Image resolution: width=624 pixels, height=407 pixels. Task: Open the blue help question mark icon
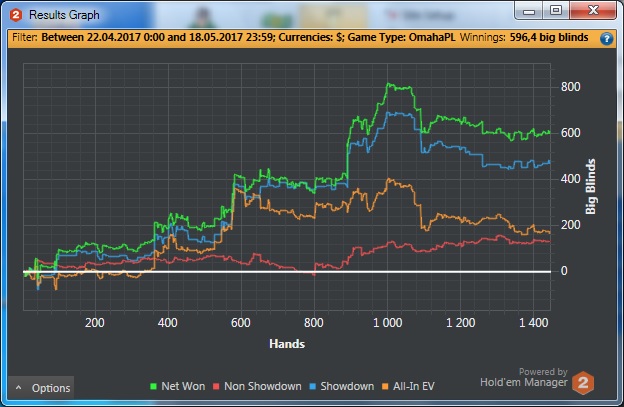pyautogui.click(x=606, y=39)
